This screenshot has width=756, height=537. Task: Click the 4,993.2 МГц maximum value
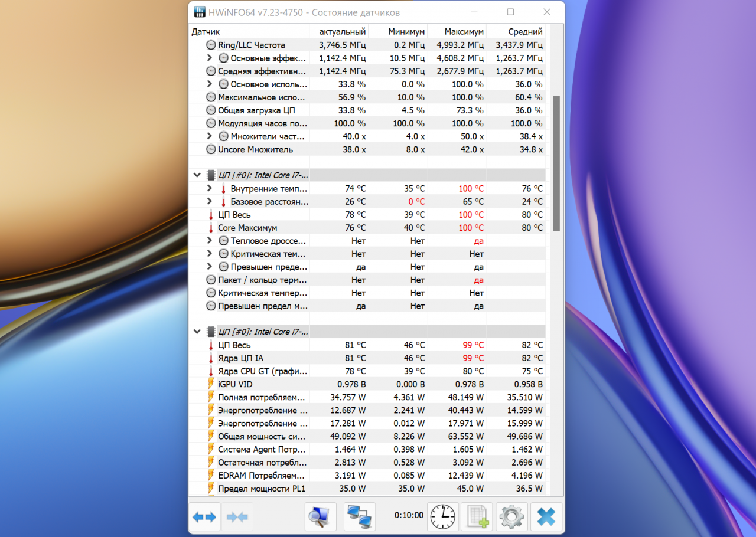tap(460, 45)
